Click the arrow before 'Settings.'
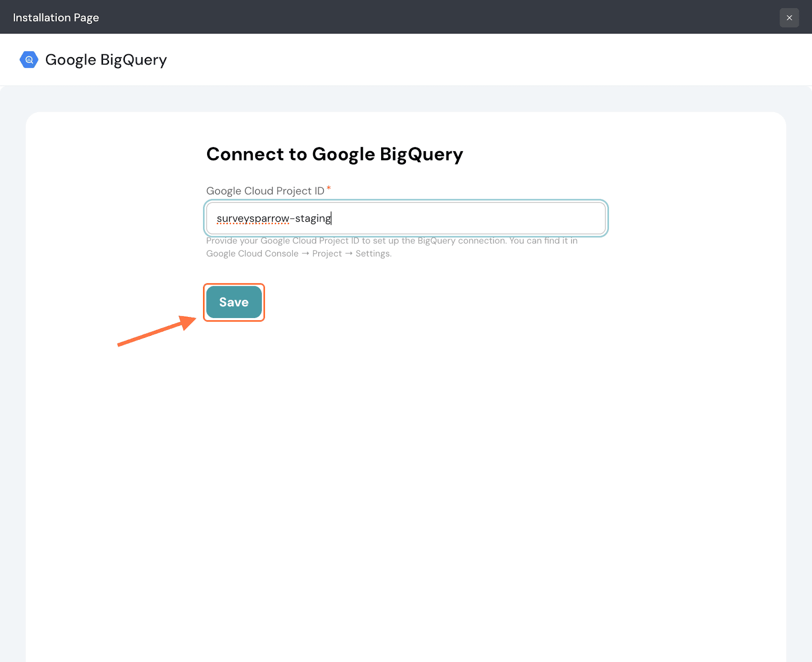This screenshot has height=662, width=812. click(x=349, y=254)
